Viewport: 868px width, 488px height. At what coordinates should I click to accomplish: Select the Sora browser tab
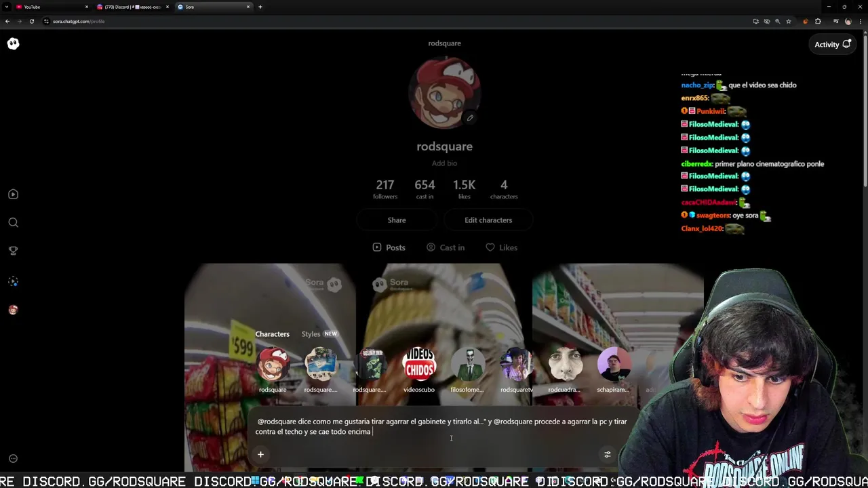(x=213, y=7)
